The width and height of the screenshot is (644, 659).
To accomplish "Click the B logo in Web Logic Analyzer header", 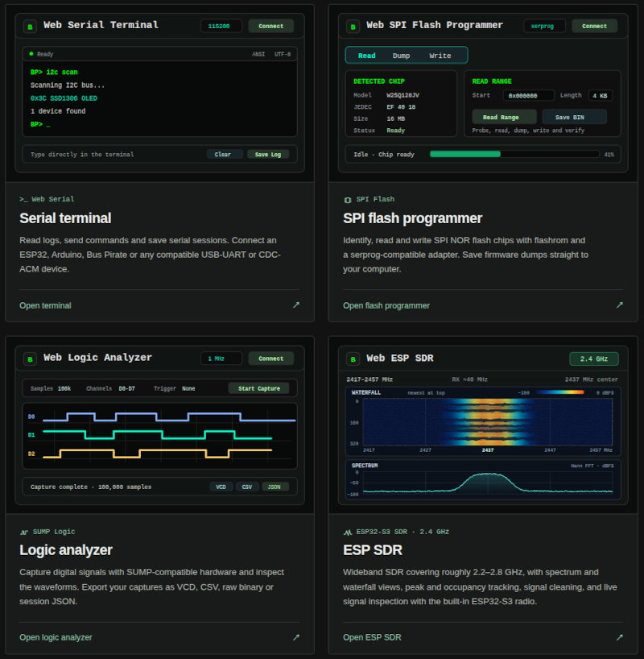I will 30,359.
